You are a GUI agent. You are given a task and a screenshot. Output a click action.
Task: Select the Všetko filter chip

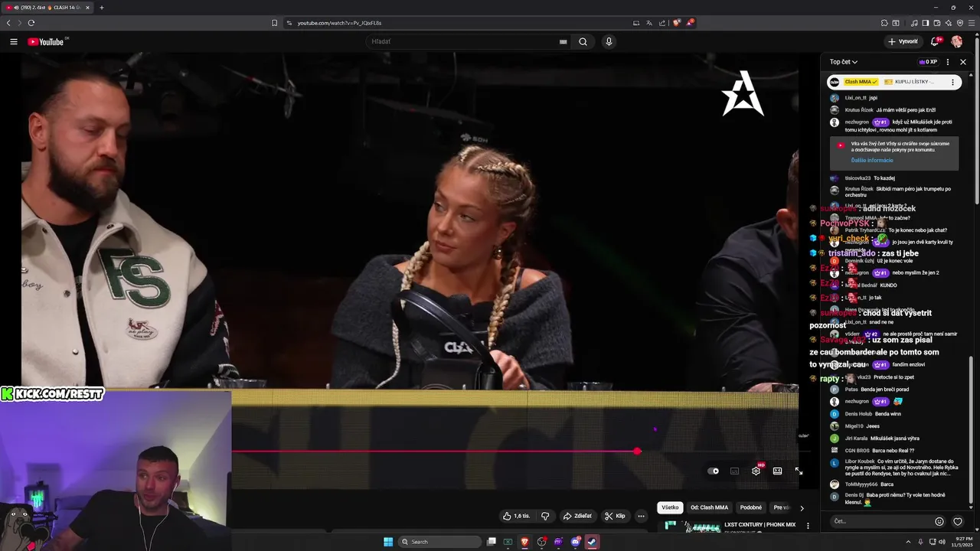click(670, 507)
